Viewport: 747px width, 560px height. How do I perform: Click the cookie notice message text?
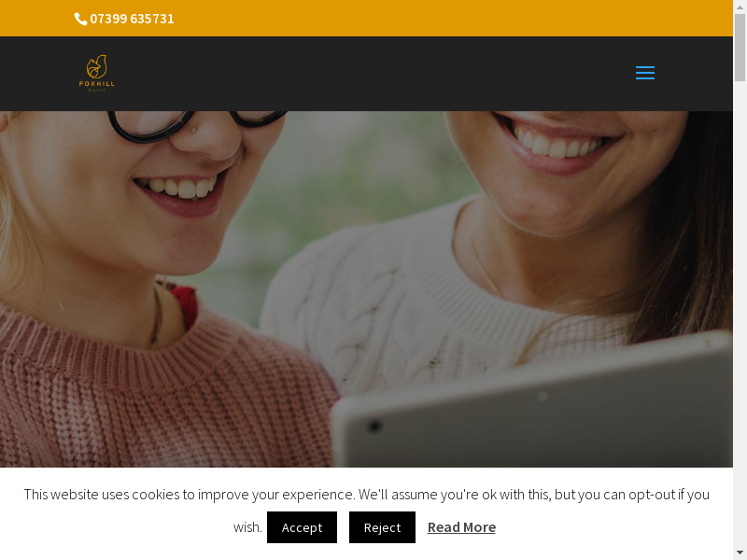click(x=366, y=510)
